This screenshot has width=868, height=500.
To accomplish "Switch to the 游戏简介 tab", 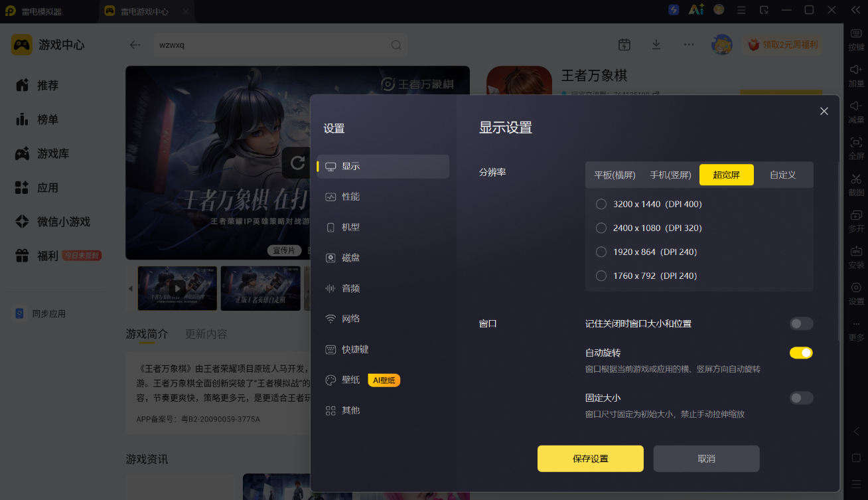I will pyautogui.click(x=147, y=333).
